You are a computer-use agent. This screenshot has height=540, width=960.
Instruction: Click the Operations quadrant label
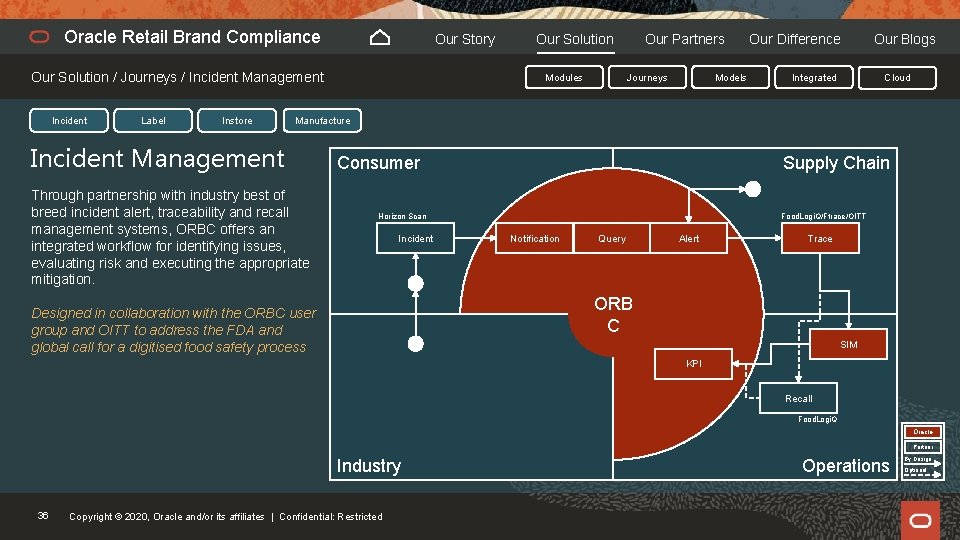[x=846, y=466]
